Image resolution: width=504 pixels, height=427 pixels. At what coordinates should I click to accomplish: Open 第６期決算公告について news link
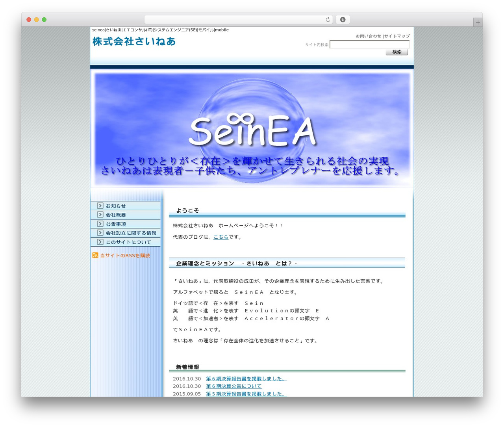233,386
